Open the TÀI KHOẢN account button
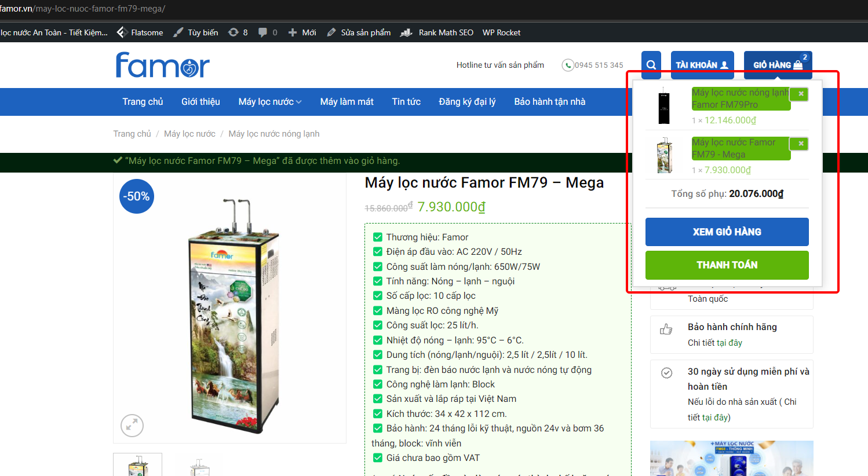The height and width of the screenshot is (476, 868). coord(702,65)
